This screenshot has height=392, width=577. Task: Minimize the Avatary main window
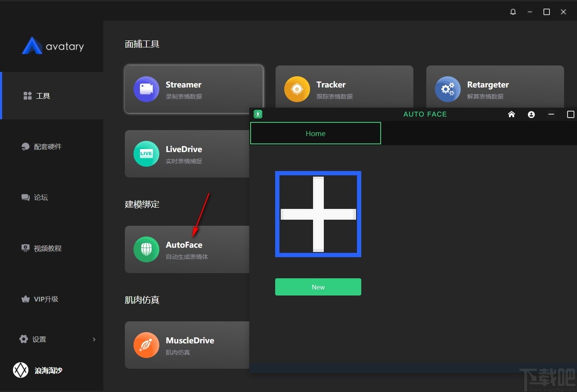(x=530, y=12)
